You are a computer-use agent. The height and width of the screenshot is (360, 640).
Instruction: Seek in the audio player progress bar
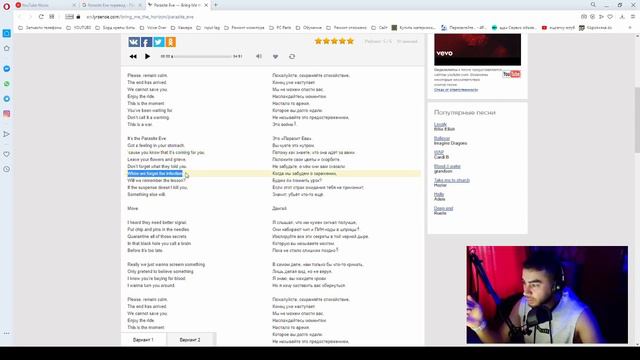[x=202, y=56]
